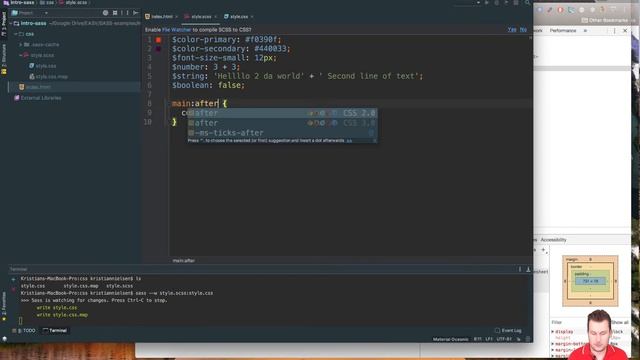Open External Libraries in the project tree
This screenshot has width=640, height=360.
tap(38, 98)
